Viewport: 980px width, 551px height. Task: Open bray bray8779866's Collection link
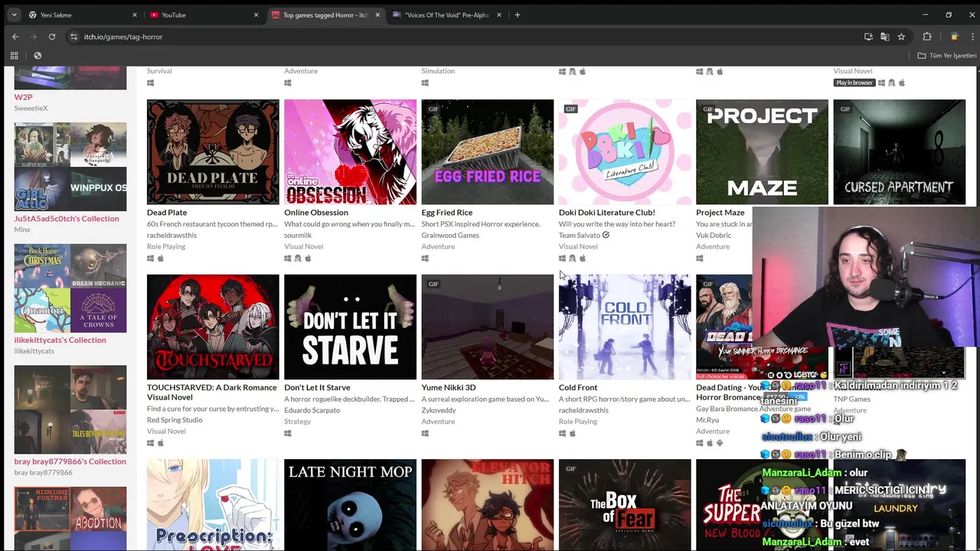(x=70, y=461)
